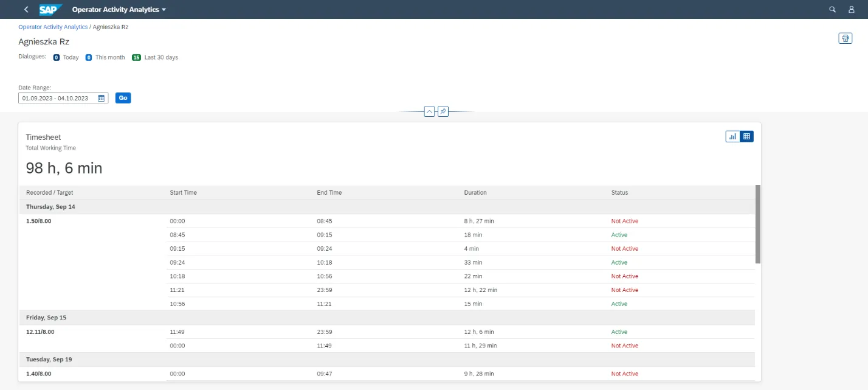Image resolution: width=868 pixels, height=390 pixels.
Task: Click the This month dialogues badge
Action: 89,57
